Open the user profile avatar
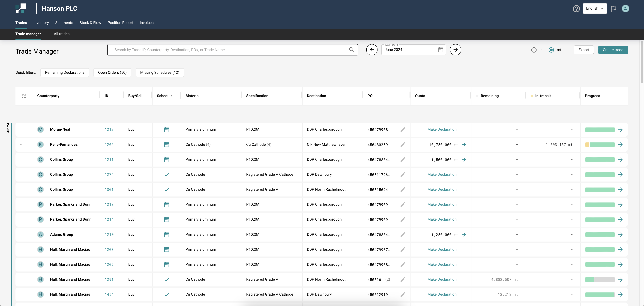This screenshot has height=306, width=644. pyautogui.click(x=625, y=9)
